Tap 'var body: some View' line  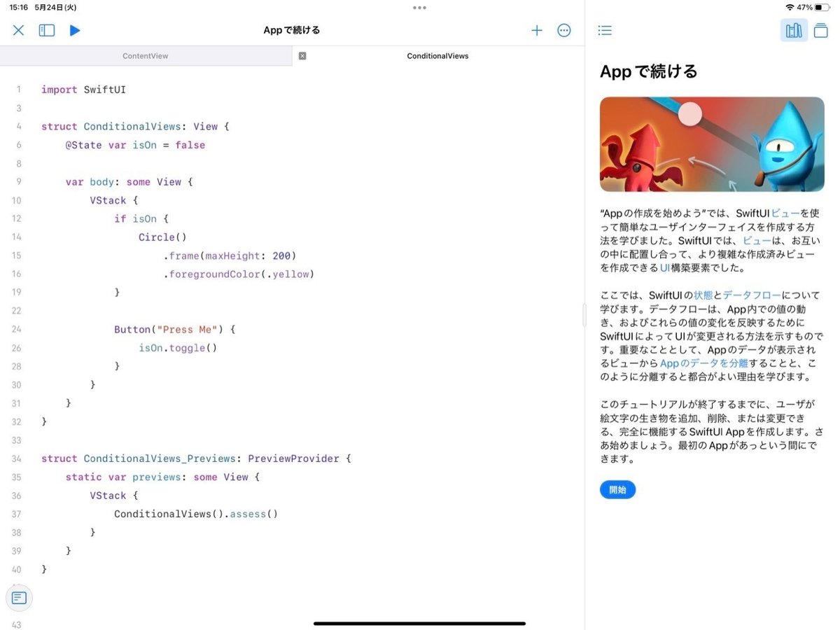tap(129, 182)
